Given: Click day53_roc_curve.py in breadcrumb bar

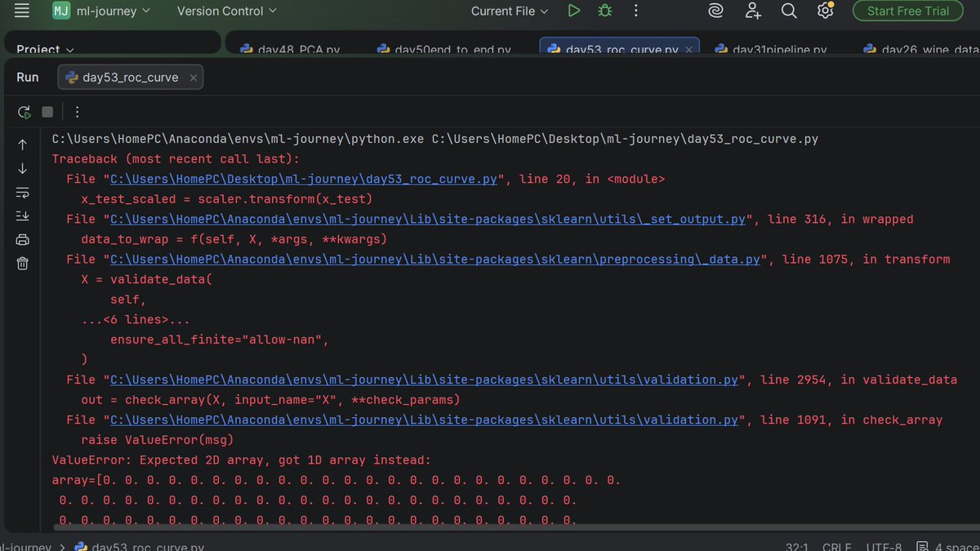Looking at the screenshot, I should (139, 546).
